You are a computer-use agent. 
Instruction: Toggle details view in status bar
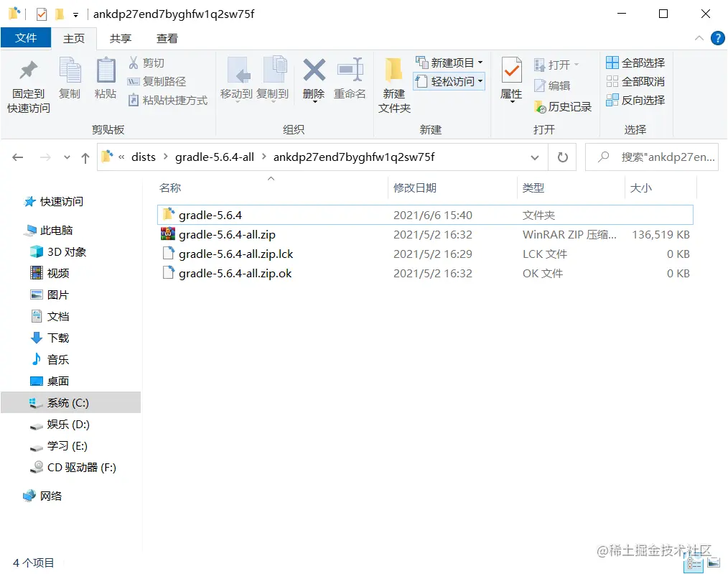point(694,563)
